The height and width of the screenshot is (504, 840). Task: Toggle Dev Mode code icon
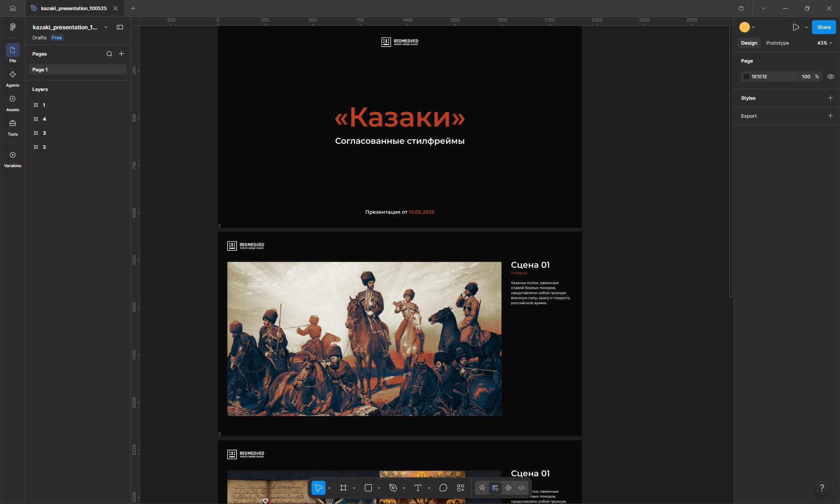click(x=521, y=488)
